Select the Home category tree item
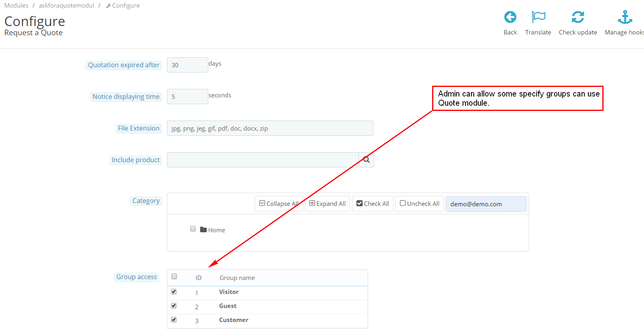Viewport: 644px width, 332px height. pyautogui.click(x=217, y=230)
